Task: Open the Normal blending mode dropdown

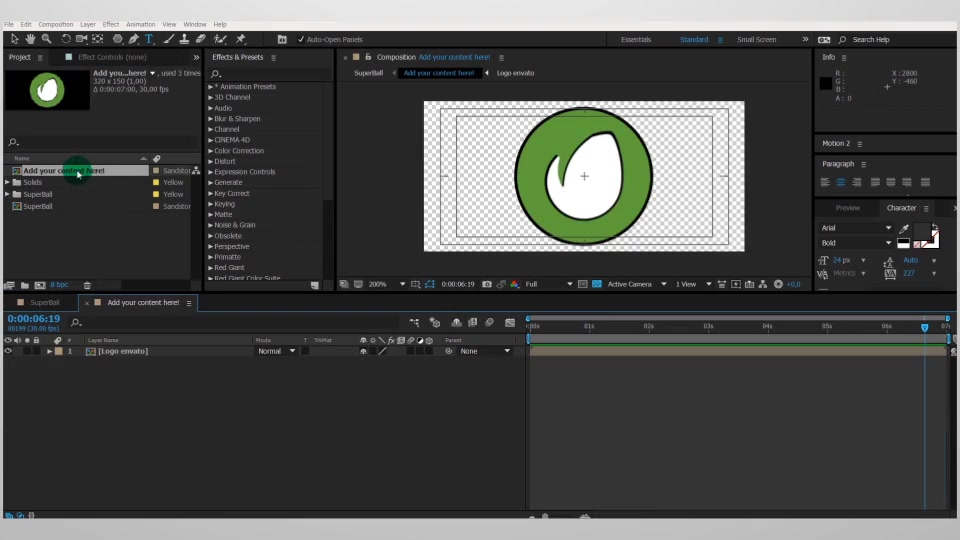Action: tap(276, 351)
